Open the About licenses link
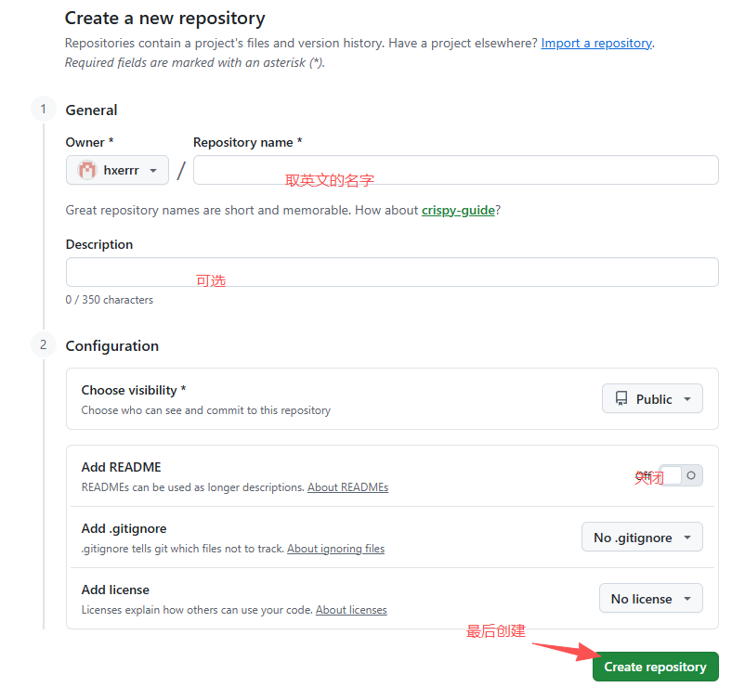 (351, 610)
